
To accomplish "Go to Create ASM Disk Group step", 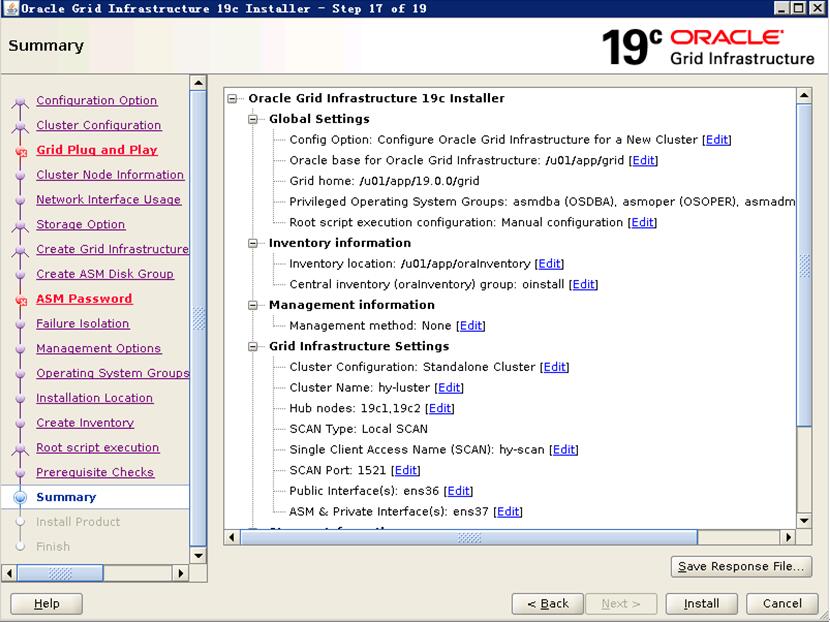I will pos(105,274).
